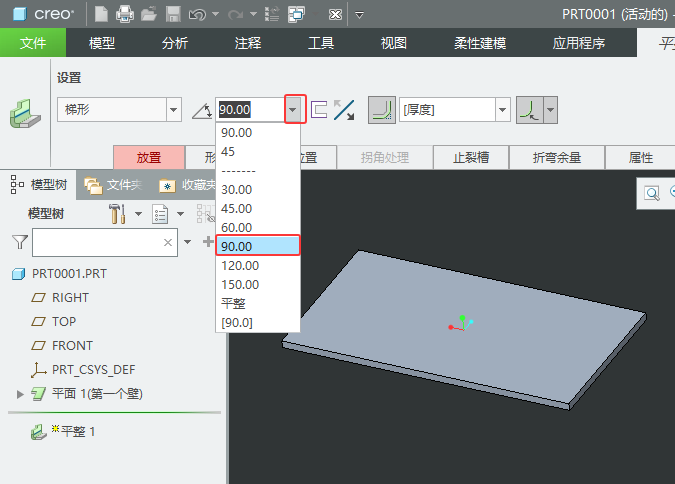
Task: Open the 属性 panel tab
Action: point(641,158)
